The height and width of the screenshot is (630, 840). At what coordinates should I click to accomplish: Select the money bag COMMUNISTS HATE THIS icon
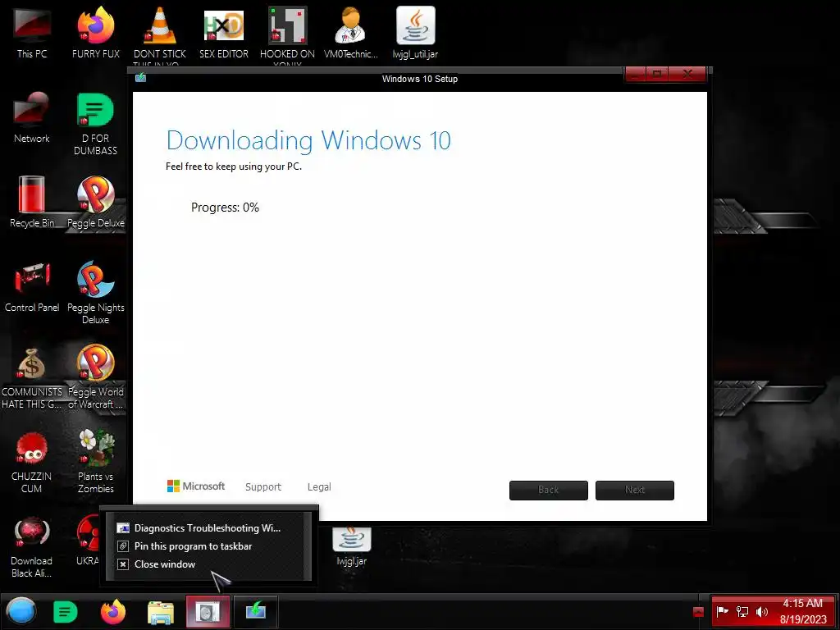click(x=32, y=377)
